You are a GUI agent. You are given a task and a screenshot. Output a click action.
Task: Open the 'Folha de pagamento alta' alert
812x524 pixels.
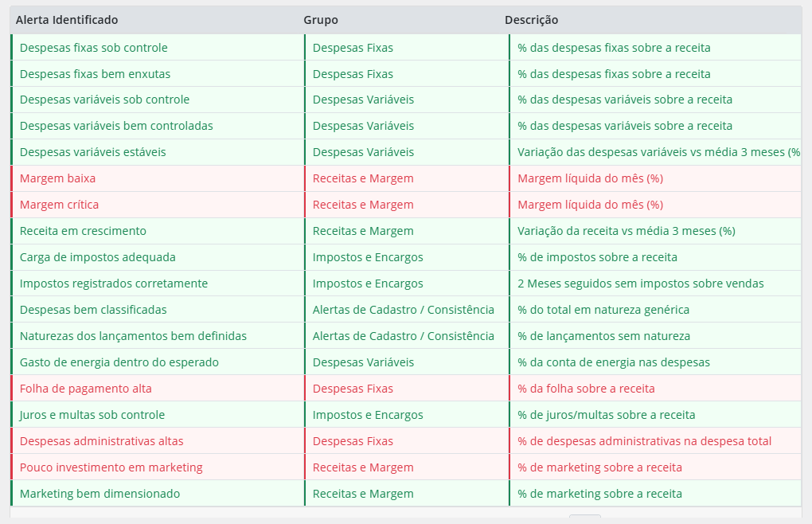pos(85,389)
